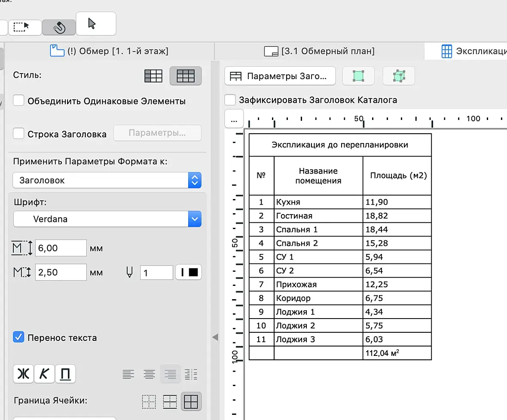507x420 pixels.
Task: Click the Название помещения header cell
Action: point(318,176)
